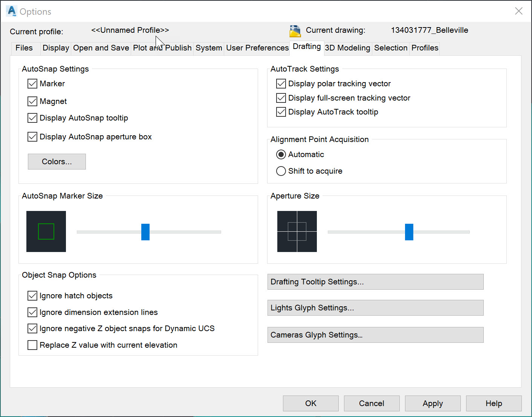
Task: Open the Profiles tab
Action: 424,48
